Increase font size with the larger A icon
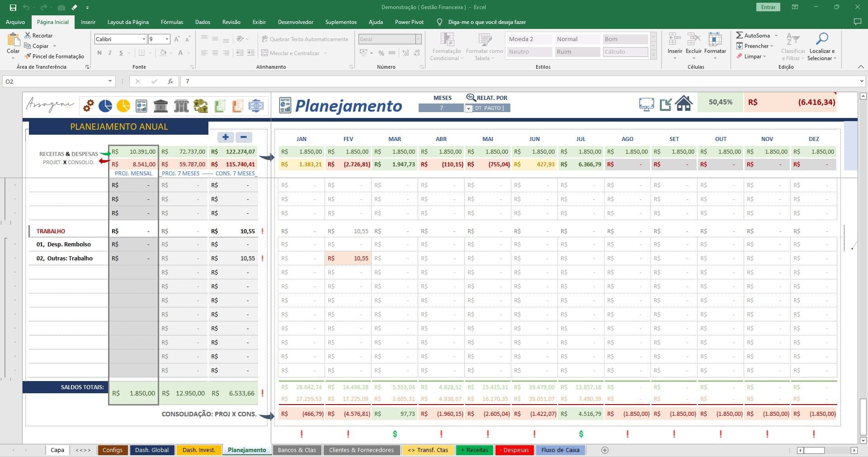 tap(177, 39)
